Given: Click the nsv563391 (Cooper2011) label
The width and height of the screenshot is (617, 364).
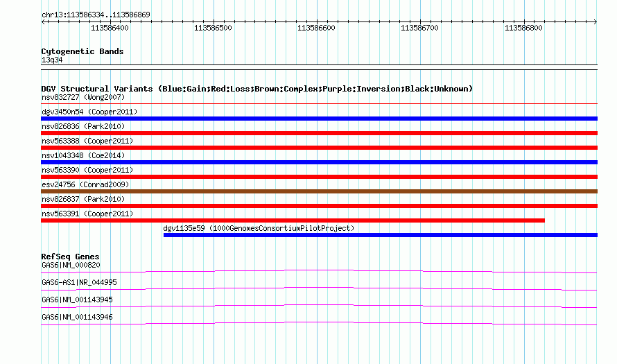Looking at the screenshot, I should [x=87, y=214].
